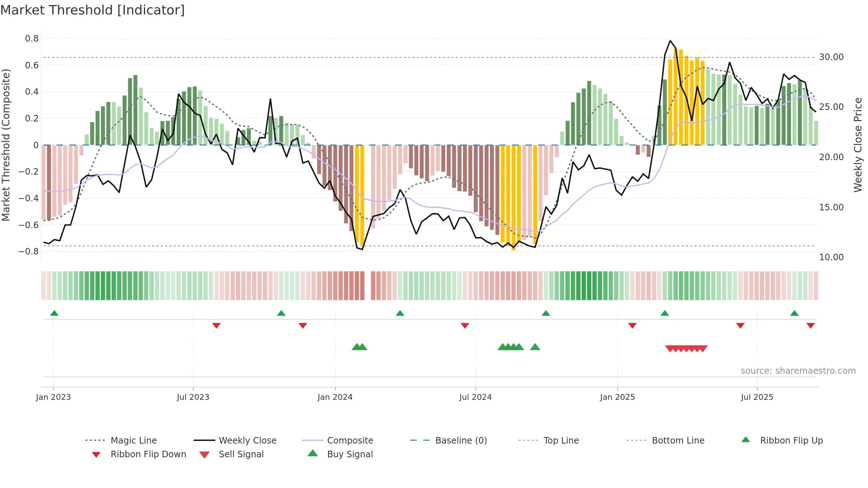
Task: Toggle the Magic Line legend entry
Action: point(121,440)
